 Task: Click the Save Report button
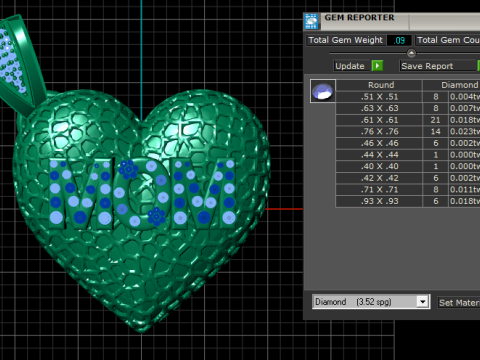(437, 66)
